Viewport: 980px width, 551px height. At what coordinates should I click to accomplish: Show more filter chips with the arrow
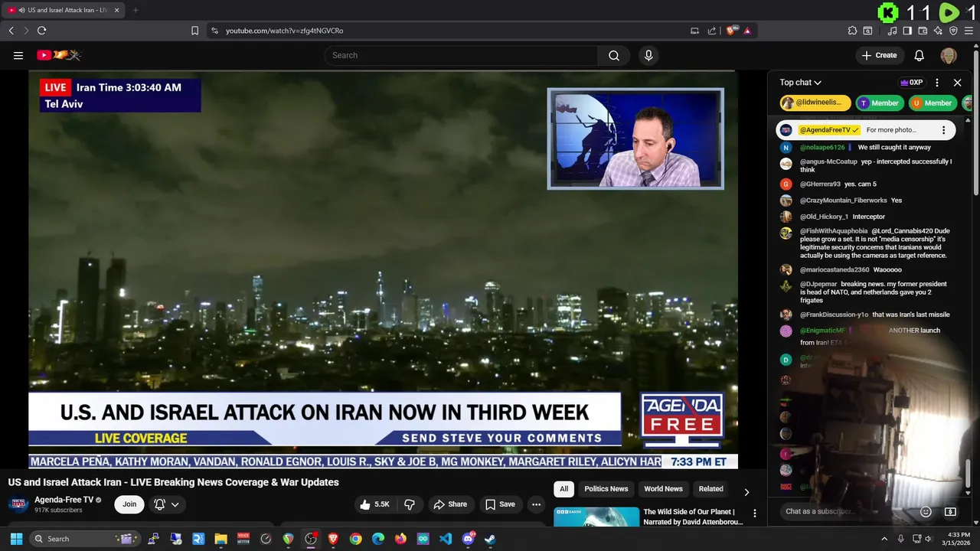click(746, 491)
